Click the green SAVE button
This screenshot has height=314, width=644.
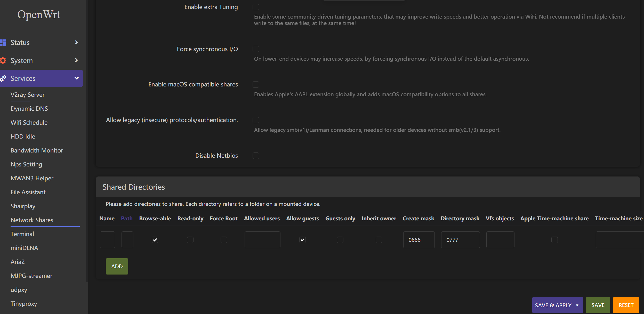[x=598, y=305]
